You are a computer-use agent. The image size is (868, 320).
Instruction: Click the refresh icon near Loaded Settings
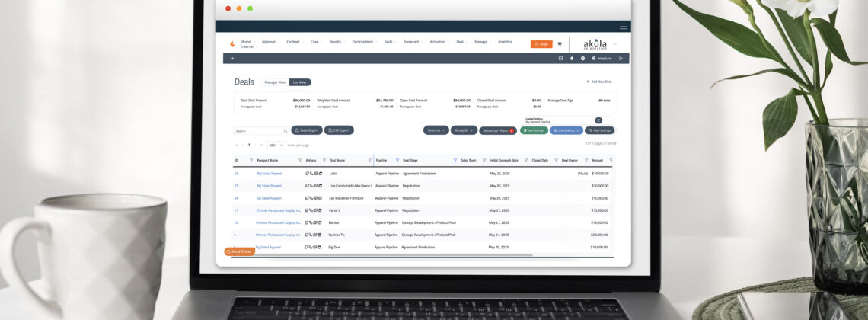598,120
